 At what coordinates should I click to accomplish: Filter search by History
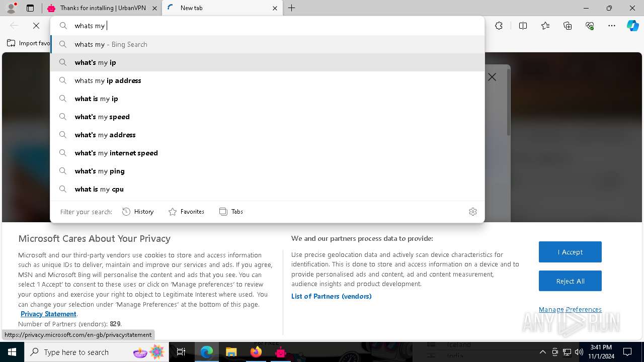(138, 212)
